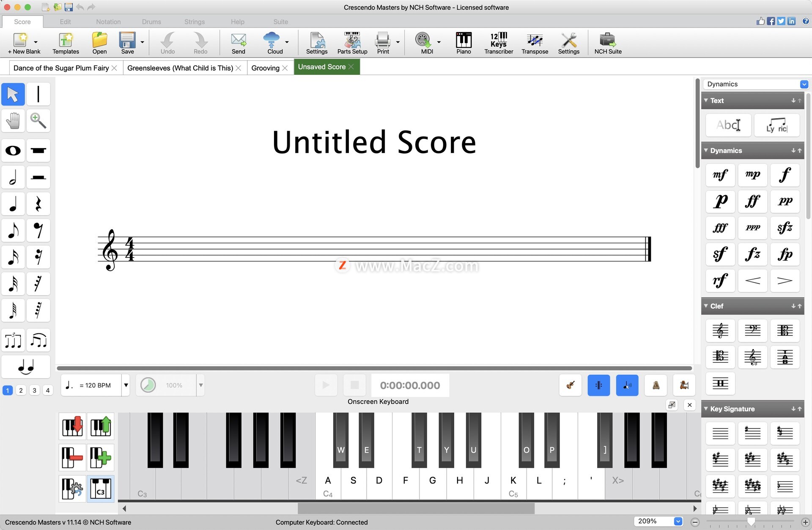Add keys to onscreen keyboard

pyautogui.click(x=101, y=457)
